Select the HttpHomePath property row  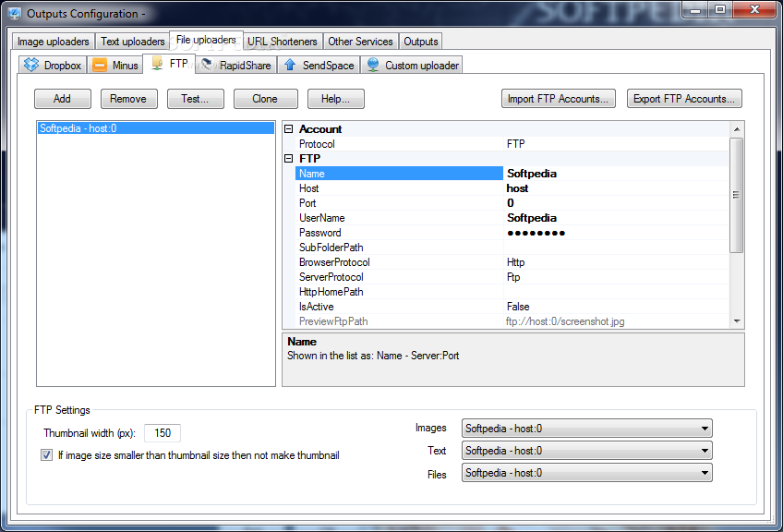512,292
